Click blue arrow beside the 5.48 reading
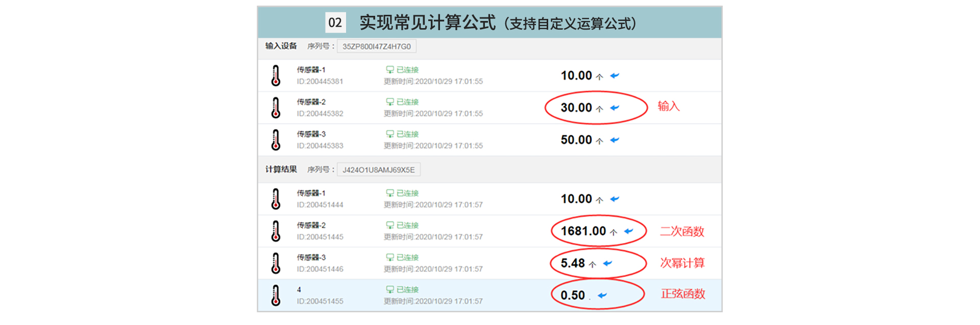Image resolution: width=980 pixels, height=325 pixels. pyautogui.click(x=607, y=264)
